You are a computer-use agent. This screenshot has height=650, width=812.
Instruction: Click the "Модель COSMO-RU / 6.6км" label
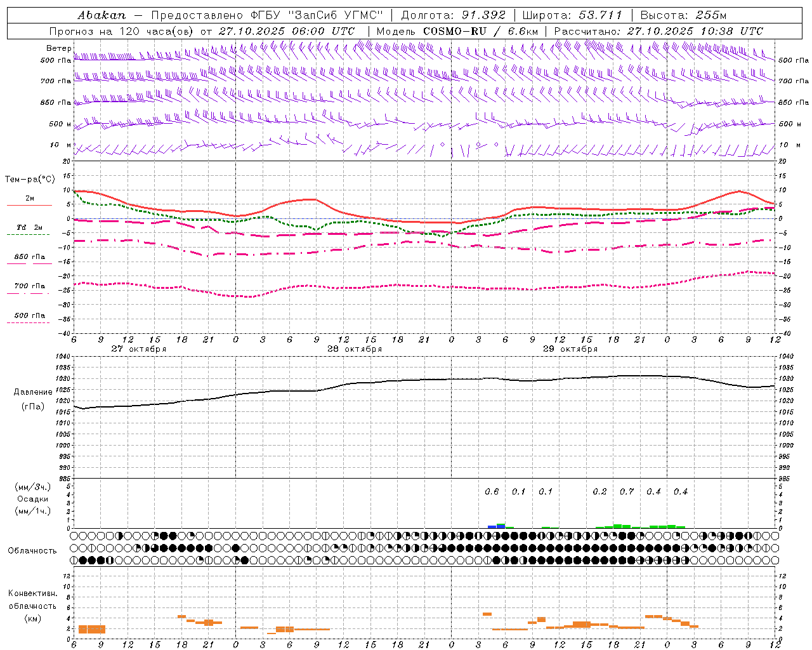point(457,31)
